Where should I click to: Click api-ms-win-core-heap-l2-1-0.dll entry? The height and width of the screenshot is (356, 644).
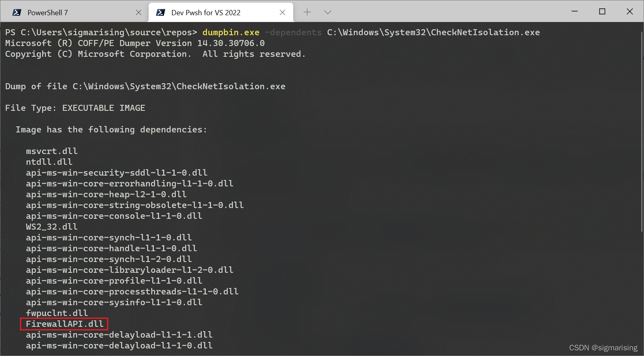tap(106, 194)
